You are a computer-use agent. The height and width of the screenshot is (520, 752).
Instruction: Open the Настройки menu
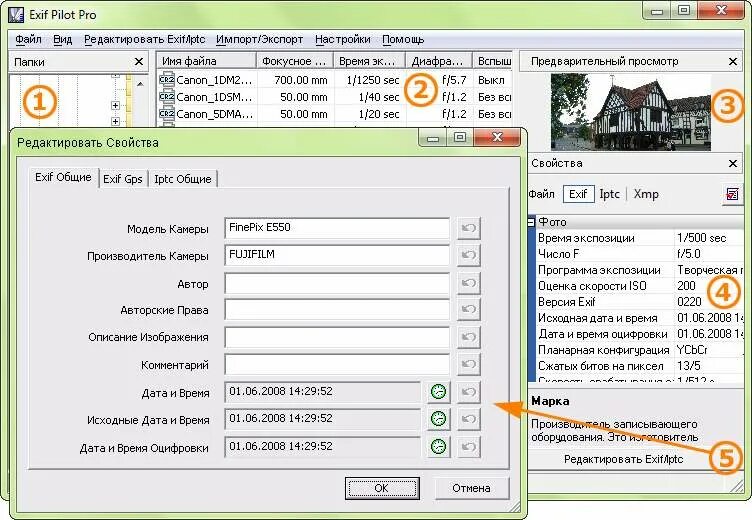[x=342, y=39]
